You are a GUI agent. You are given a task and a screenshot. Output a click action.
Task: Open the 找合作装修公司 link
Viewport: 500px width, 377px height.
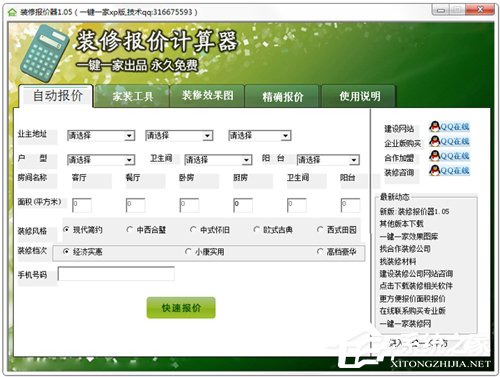point(405,249)
